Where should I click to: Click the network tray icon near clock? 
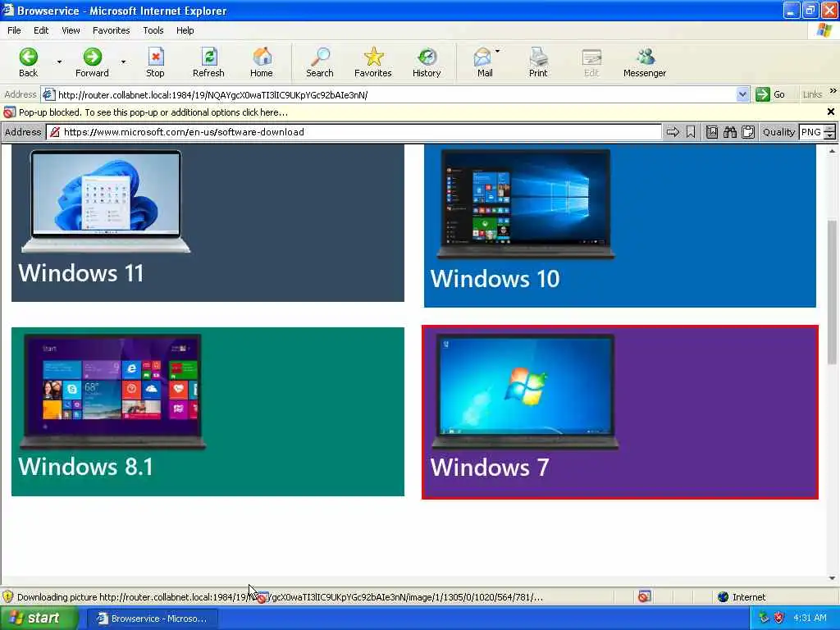[x=764, y=618]
